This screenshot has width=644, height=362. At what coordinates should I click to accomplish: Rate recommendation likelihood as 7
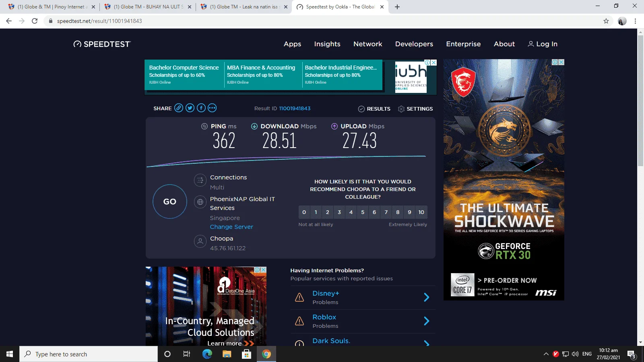(x=386, y=212)
